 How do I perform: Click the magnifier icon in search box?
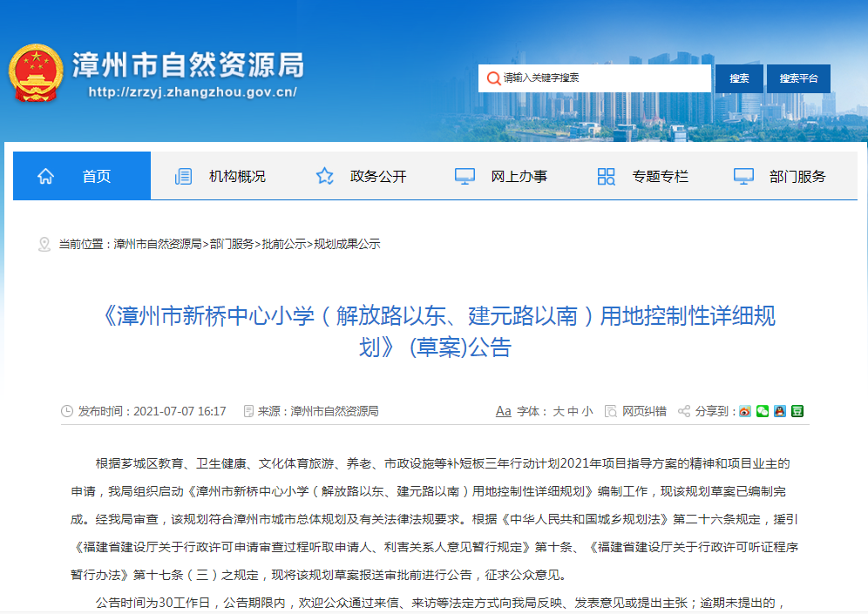pyautogui.click(x=493, y=78)
